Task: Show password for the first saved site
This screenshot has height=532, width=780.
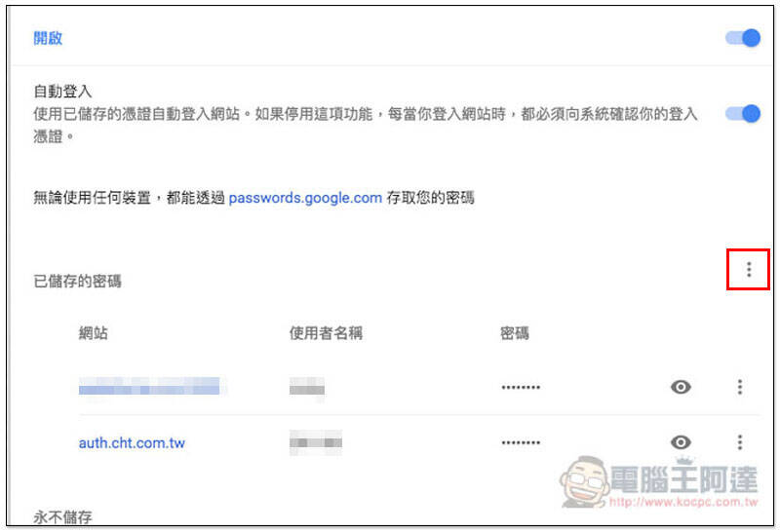Action: click(x=681, y=387)
